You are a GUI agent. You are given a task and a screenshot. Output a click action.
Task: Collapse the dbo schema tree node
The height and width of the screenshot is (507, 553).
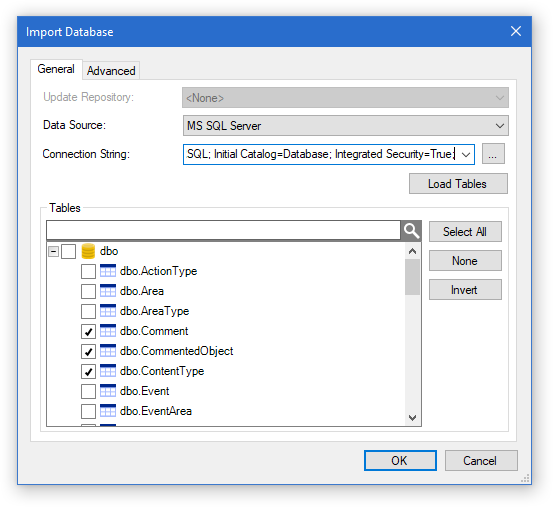pyautogui.click(x=53, y=251)
